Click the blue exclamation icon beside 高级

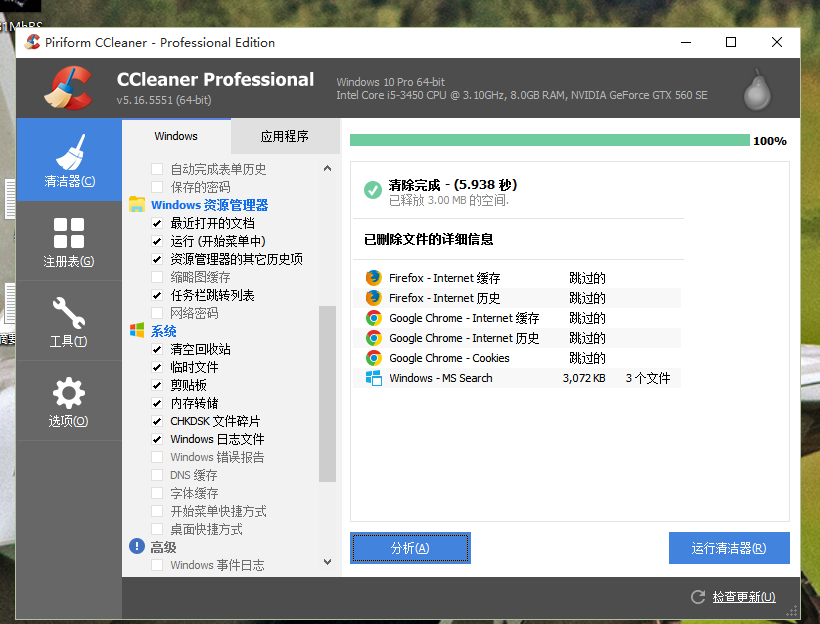(137, 547)
